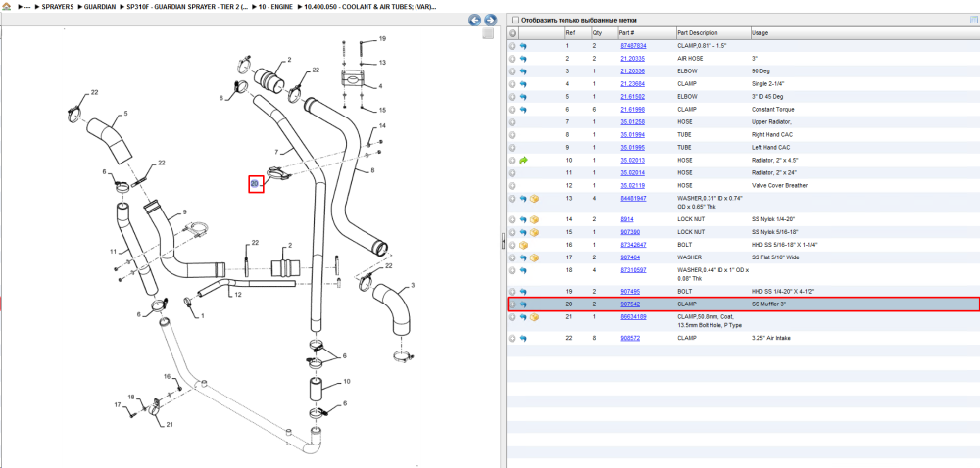Click the Part Description column header
The height and width of the screenshot is (468, 980).
712,33
